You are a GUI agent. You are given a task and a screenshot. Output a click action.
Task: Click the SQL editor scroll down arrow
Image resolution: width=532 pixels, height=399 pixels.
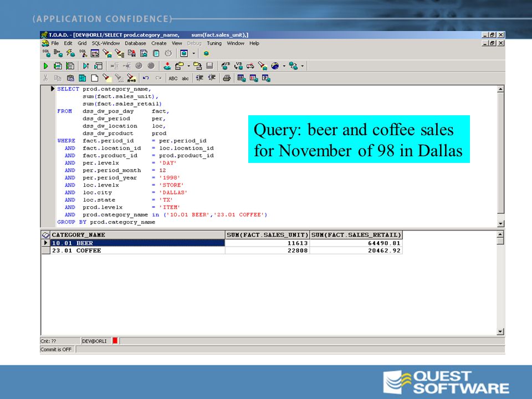point(500,223)
